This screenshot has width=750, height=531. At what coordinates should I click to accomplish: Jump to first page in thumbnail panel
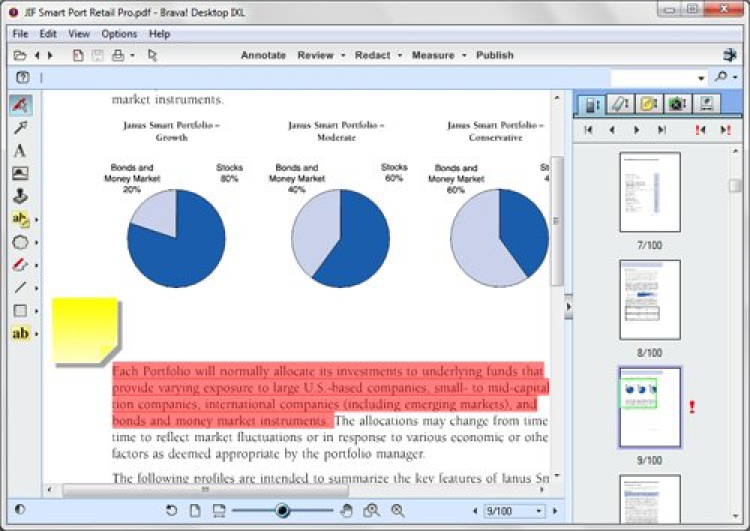[588, 130]
